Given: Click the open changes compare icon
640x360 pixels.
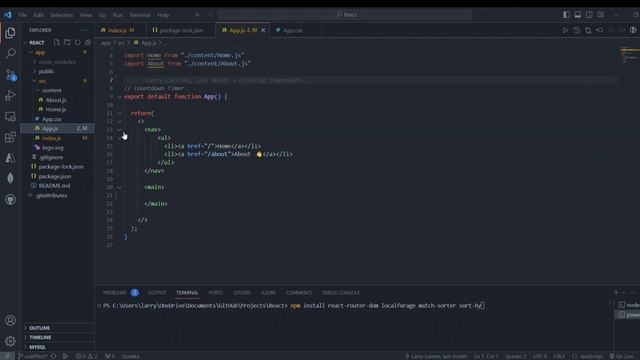Looking at the screenshot, I should pos(588,30).
